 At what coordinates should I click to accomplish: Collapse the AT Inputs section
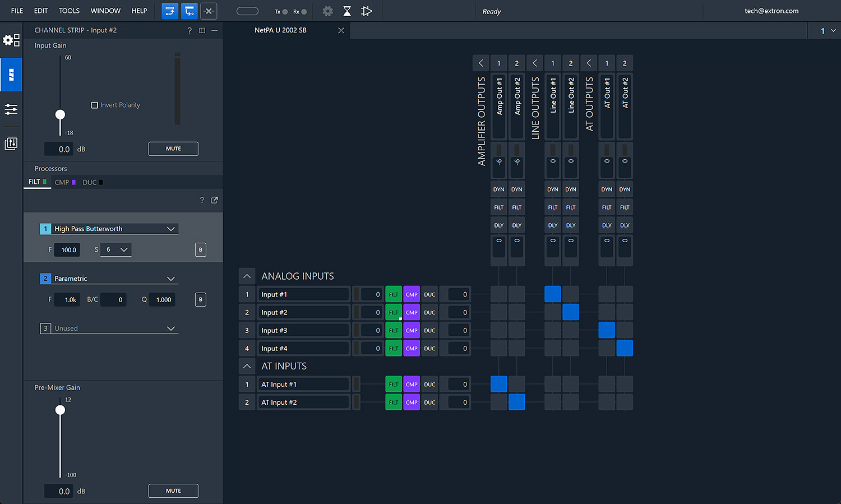(x=247, y=366)
